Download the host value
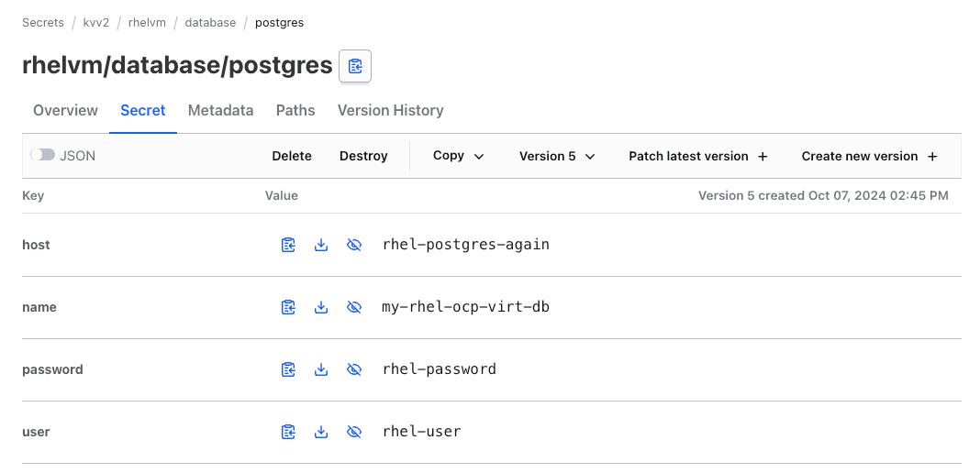This screenshot has height=473, width=980. [x=321, y=245]
